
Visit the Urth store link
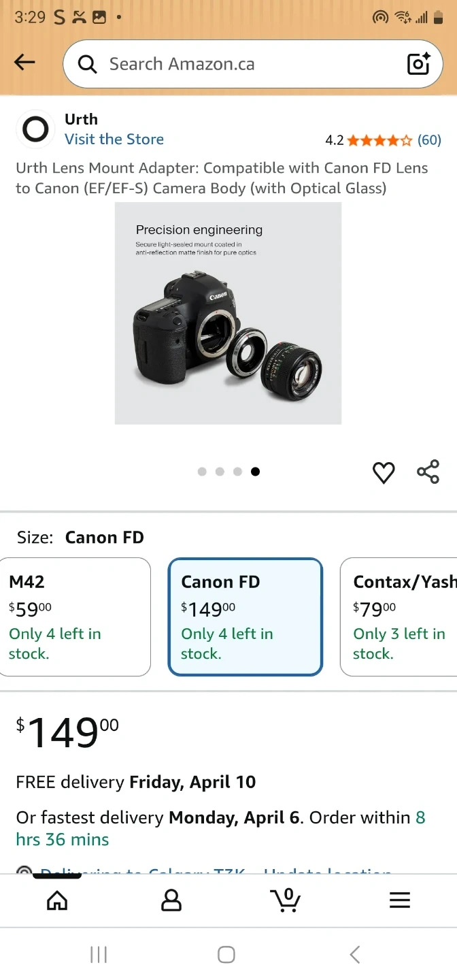pos(114,140)
